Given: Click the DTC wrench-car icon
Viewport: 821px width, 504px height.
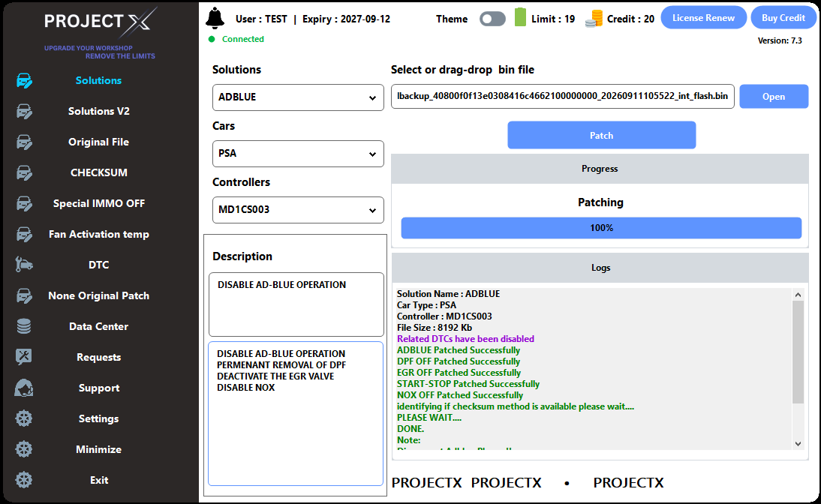Looking at the screenshot, I should pos(24,265).
